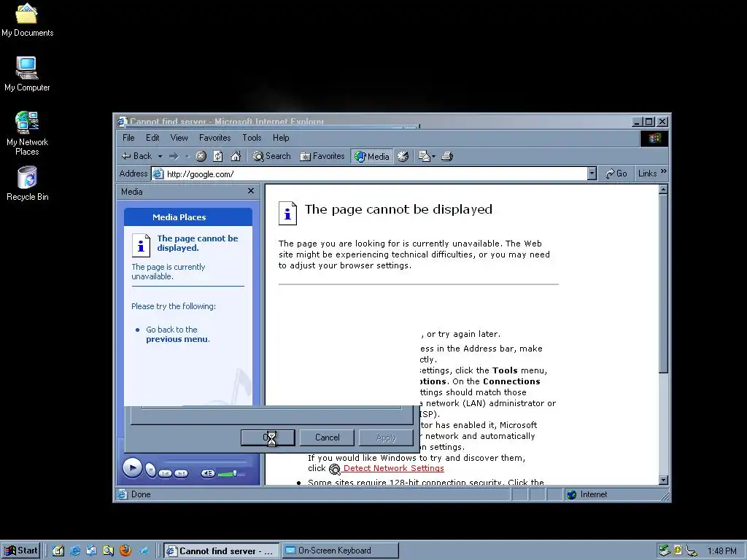Image resolution: width=747 pixels, height=560 pixels.
Task: Print the page with the Print icon
Action: click(x=447, y=156)
